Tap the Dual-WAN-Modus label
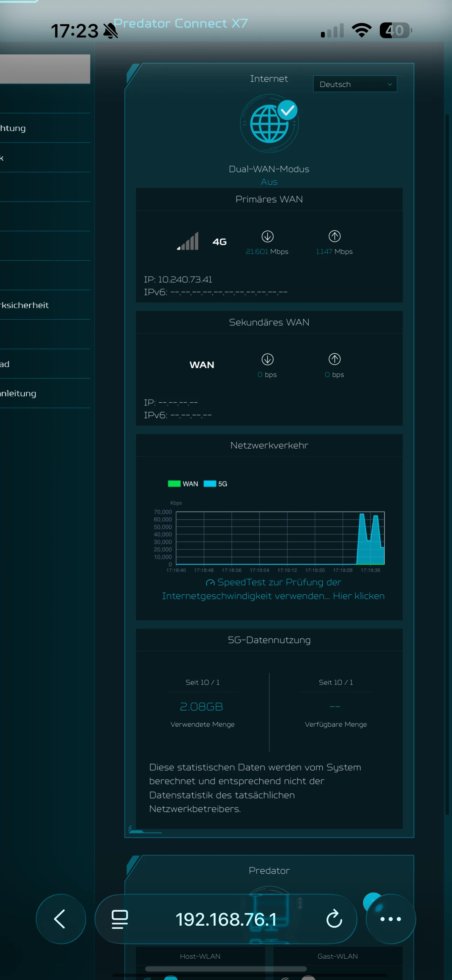 269,169
